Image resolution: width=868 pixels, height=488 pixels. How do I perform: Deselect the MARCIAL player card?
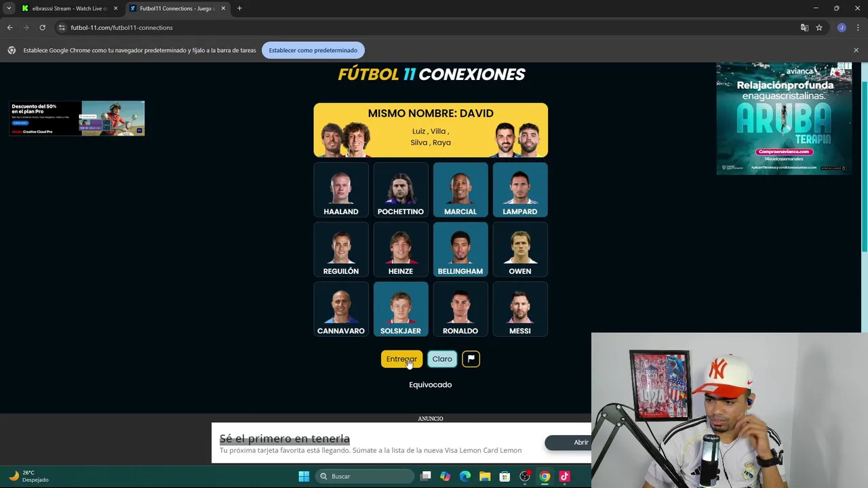(460, 190)
